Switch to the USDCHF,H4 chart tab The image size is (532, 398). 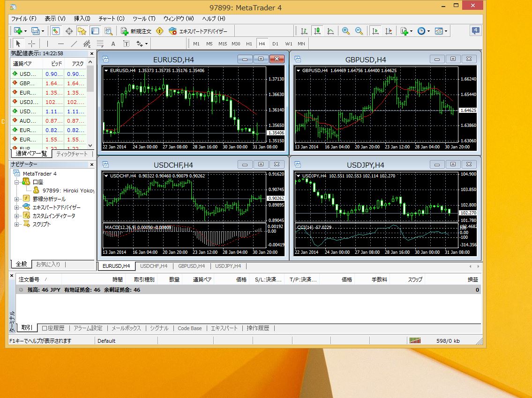tap(154, 266)
